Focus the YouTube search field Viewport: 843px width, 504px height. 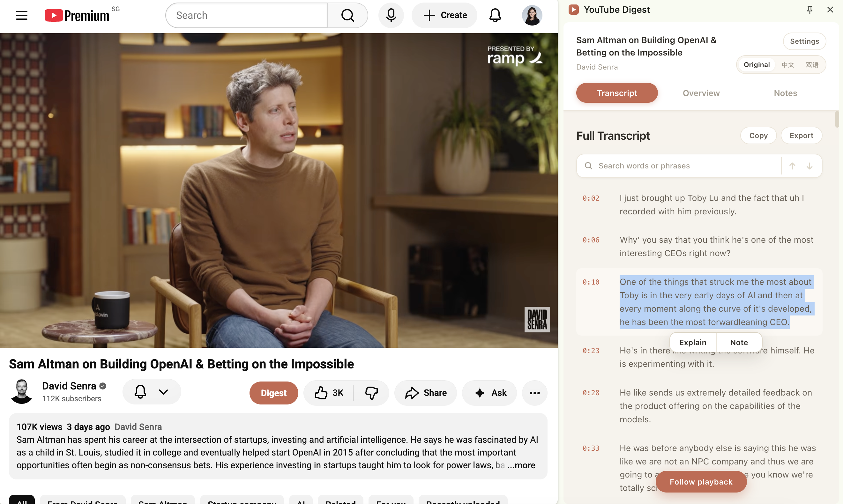[x=247, y=15]
